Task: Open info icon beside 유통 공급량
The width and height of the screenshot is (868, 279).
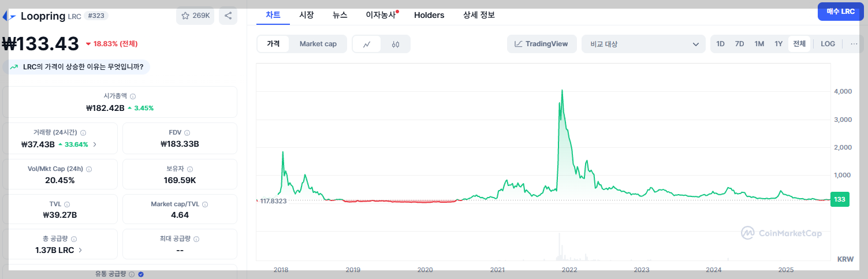Action: 132,274
